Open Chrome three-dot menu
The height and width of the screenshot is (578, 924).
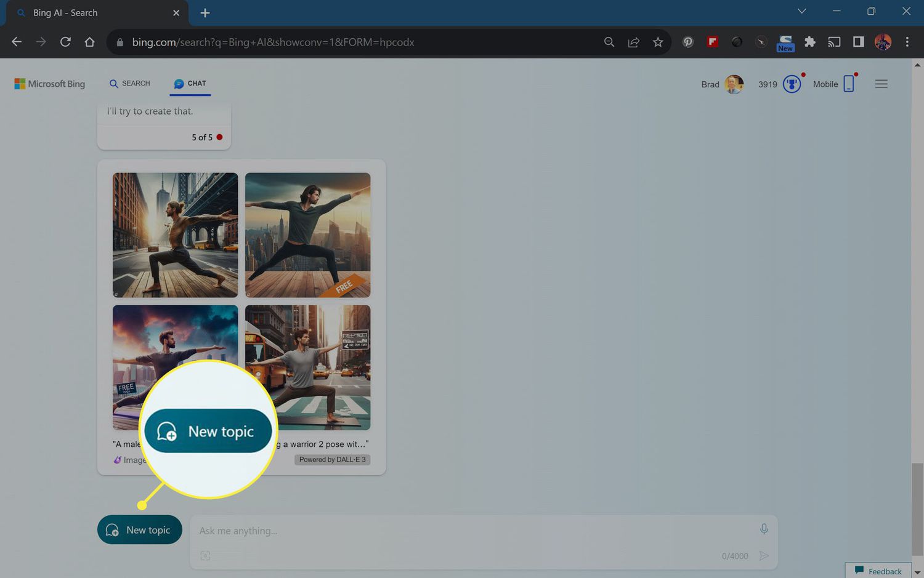[907, 42]
